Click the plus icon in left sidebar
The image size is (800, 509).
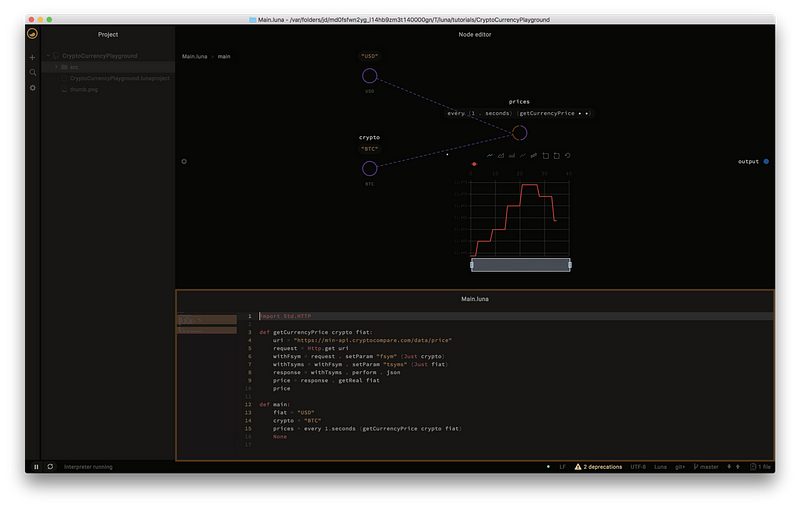click(32, 57)
